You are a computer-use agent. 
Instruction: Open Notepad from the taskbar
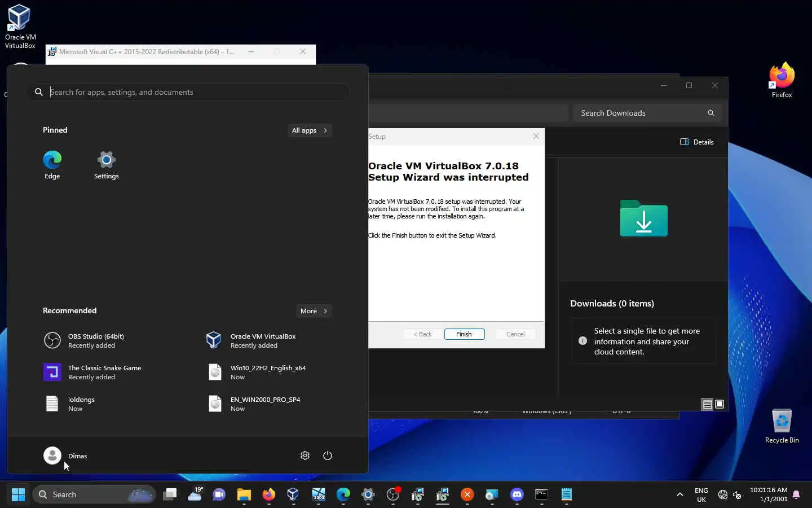click(567, 494)
